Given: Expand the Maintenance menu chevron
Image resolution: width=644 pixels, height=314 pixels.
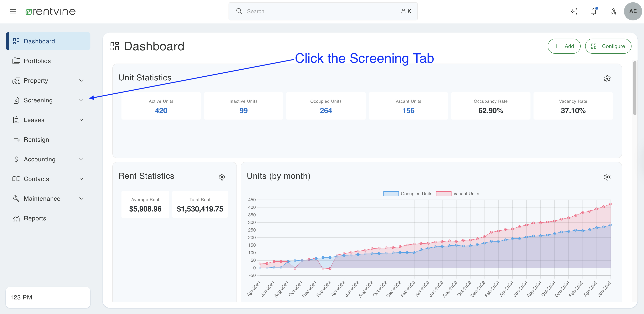Looking at the screenshot, I should coord(81,198).
